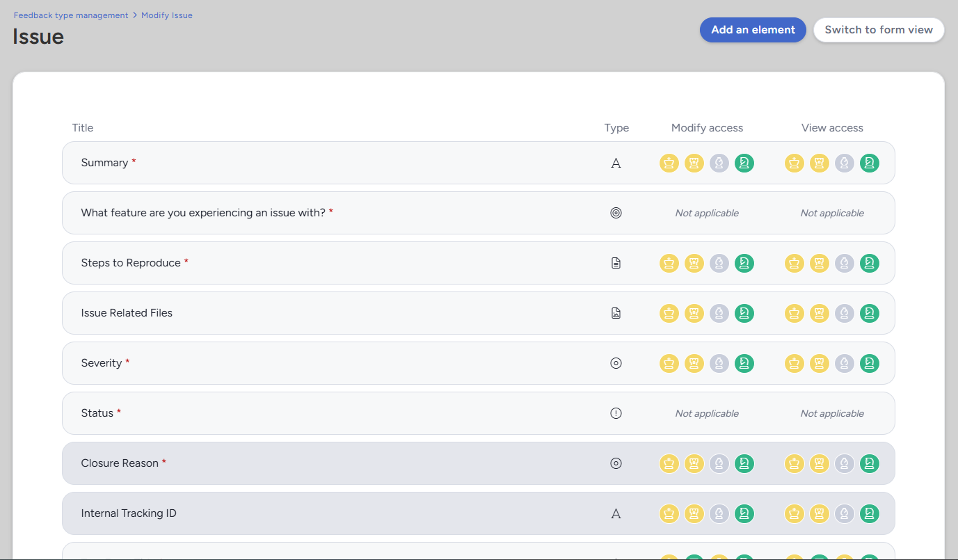
Task: Click feature question row's Not applicable under View access
Action: 832,213
